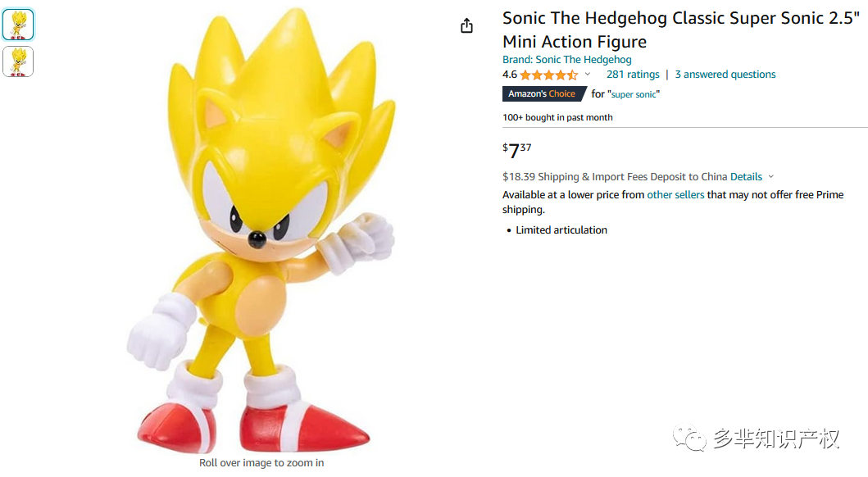
Task: Click the main Super Sonic figure image
Action: (x=262, y=238)
